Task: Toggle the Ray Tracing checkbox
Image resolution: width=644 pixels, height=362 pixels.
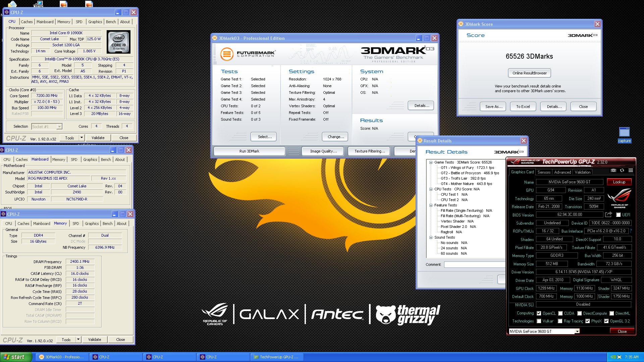Action: (560, 321)
